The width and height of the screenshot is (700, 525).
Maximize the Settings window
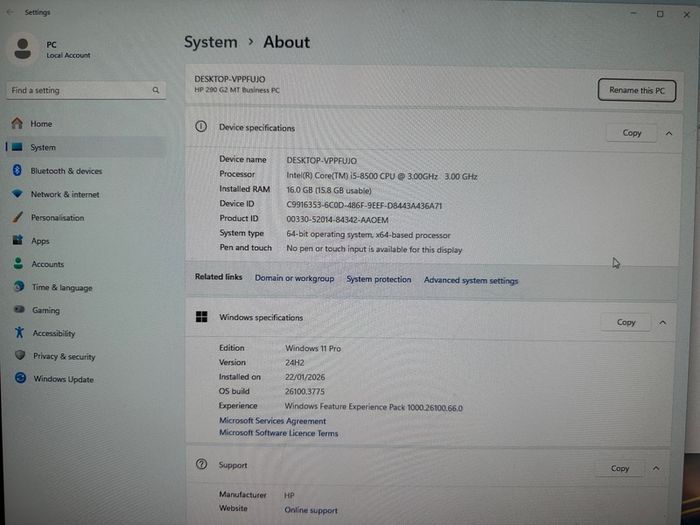point(660,14)
